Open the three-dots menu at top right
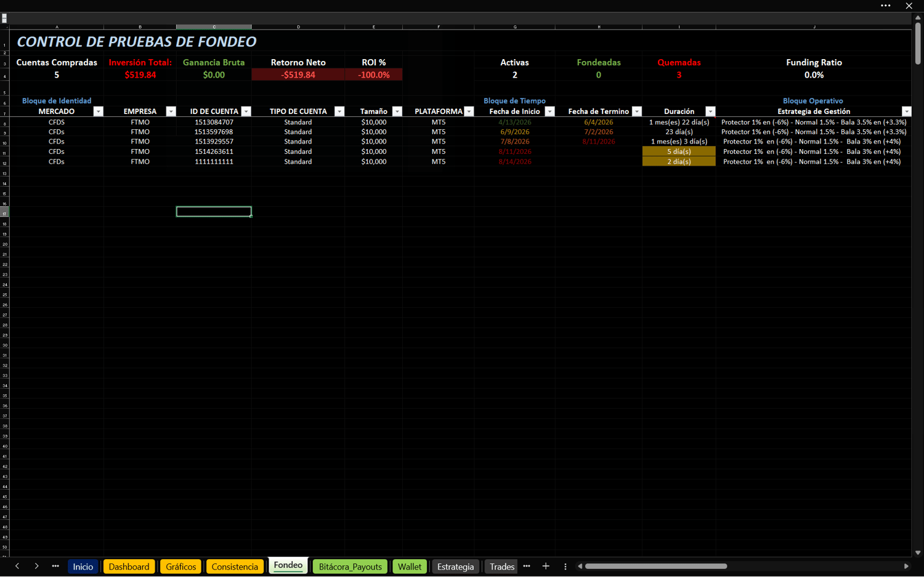 coord(886,6)
